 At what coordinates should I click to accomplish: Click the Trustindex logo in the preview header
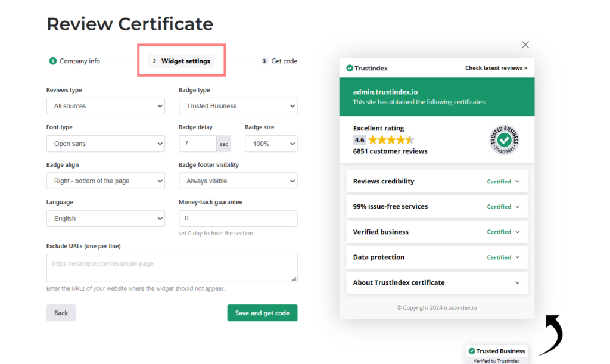click(x=367, y=68)
